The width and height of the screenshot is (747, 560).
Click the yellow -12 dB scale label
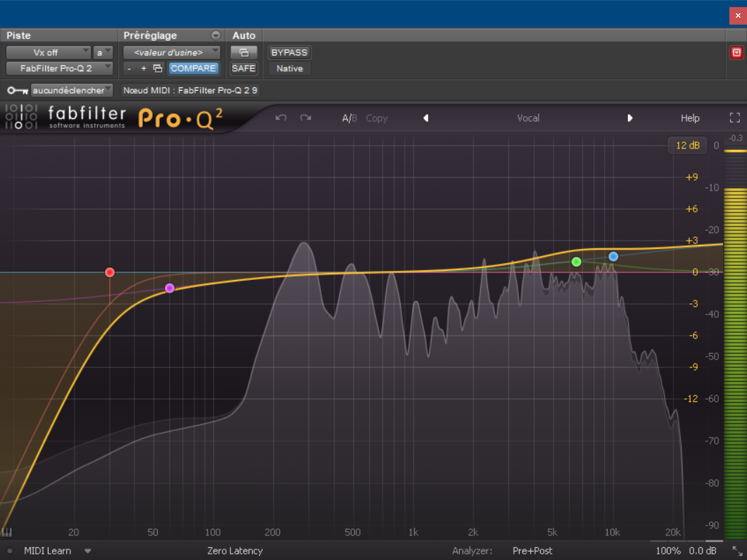[x=691, y=399]
